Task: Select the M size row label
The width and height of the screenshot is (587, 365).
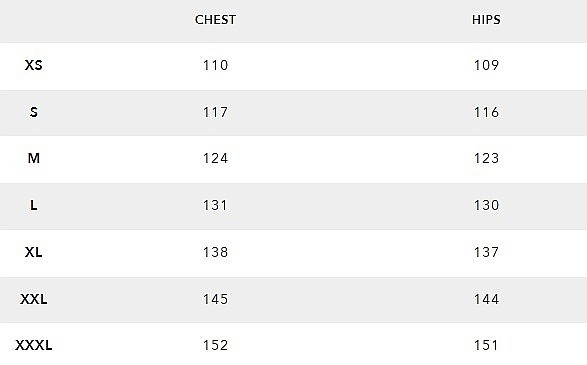Action: click(34, 158)
